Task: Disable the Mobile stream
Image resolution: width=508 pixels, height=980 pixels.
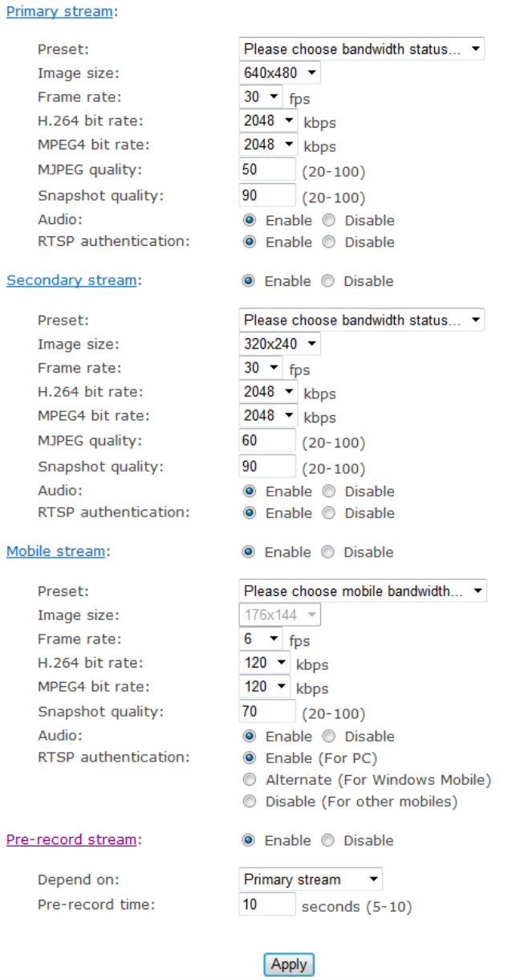Action: coord(327,552)
